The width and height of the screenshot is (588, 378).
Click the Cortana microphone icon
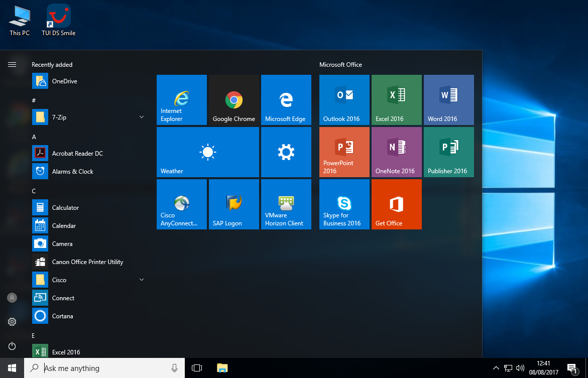pyautogui.click(x=174, y=368)
